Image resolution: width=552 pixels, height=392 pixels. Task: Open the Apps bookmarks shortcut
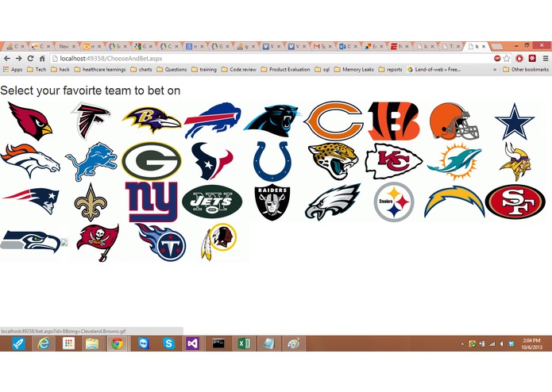[x=13, y=70]
